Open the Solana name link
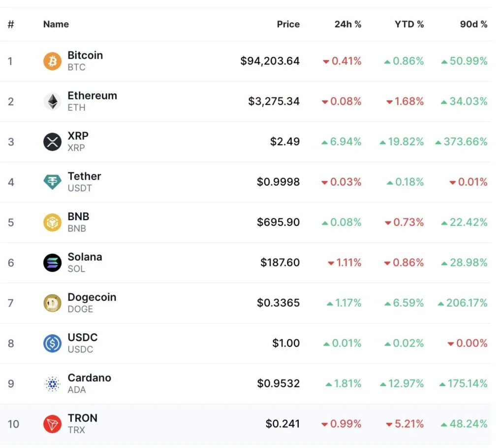This screenshot has height=448, width=504. click(x=85, y=256)
